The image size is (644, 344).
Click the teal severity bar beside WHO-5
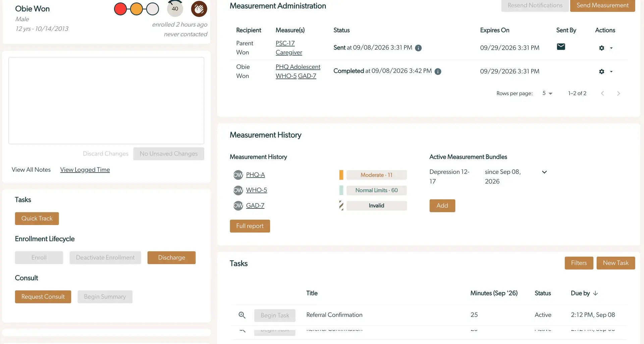341,190
